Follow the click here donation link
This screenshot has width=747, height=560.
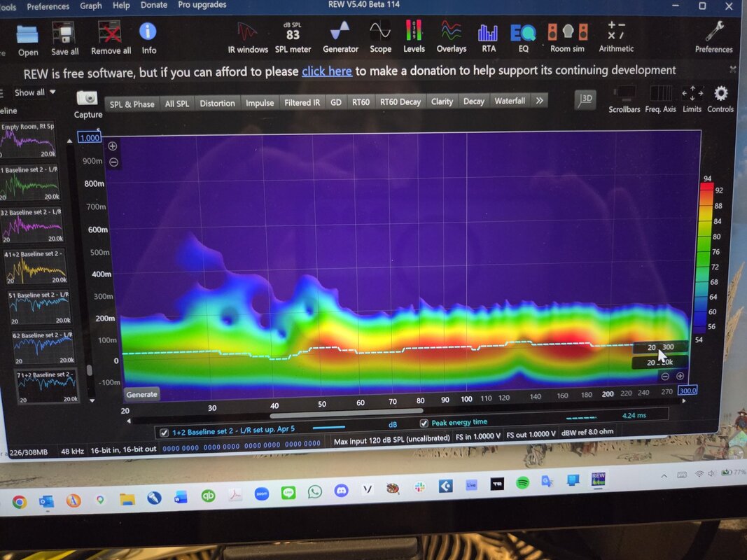(x=327, y=71)
